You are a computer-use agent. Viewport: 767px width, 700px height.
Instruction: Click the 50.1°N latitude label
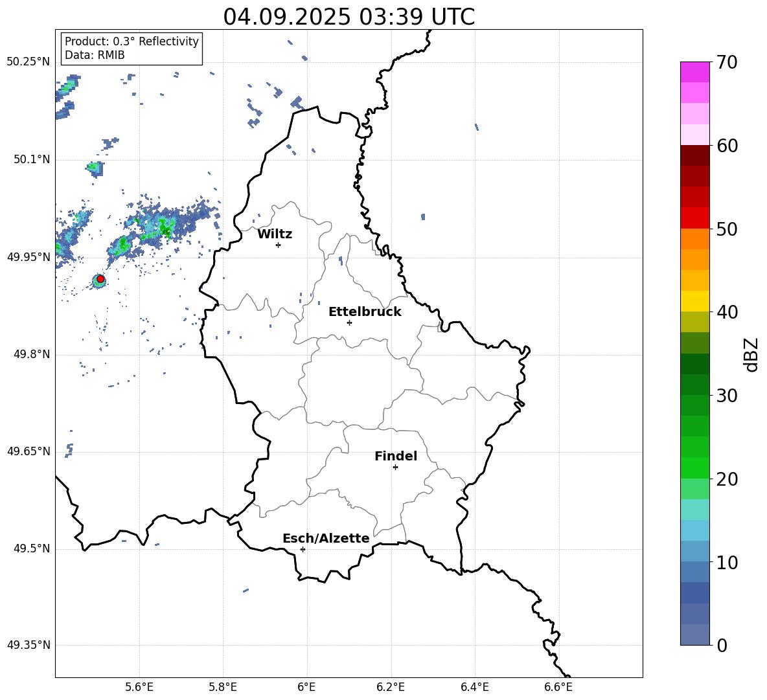point(32,159)
